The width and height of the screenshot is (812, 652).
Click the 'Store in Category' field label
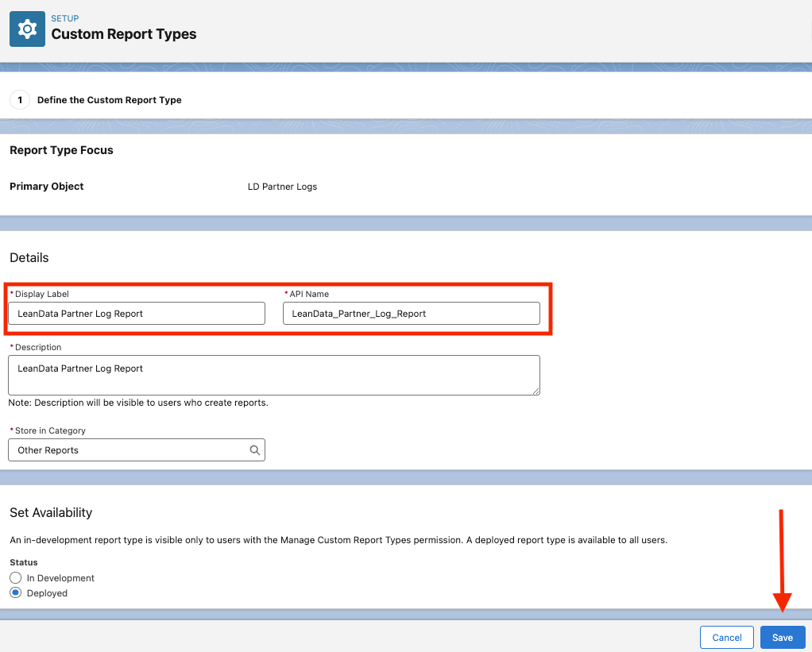pos(50,430)
